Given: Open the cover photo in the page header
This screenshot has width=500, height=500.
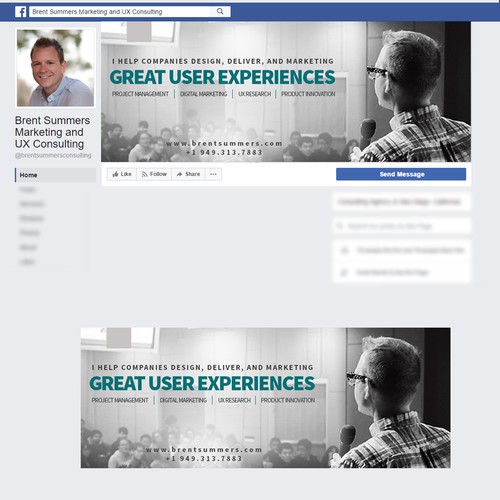Looking at the screenshot, I should (x=286, y=92).
